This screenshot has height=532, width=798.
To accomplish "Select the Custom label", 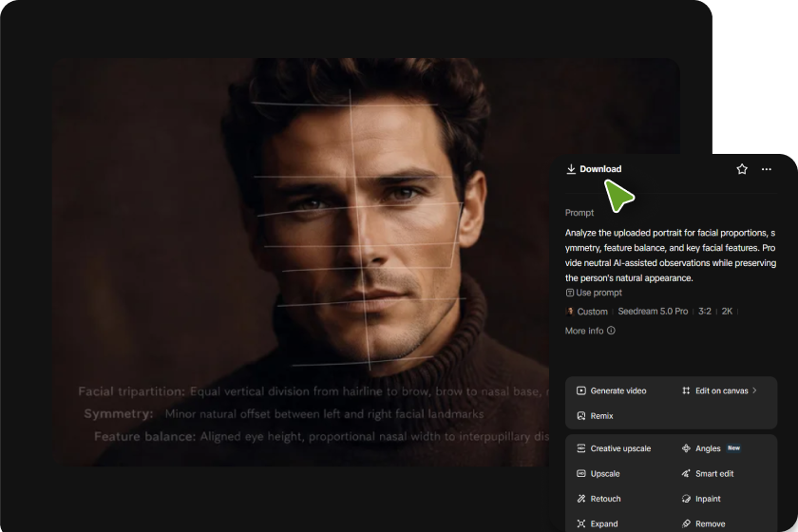I will [x=593, y=312].
